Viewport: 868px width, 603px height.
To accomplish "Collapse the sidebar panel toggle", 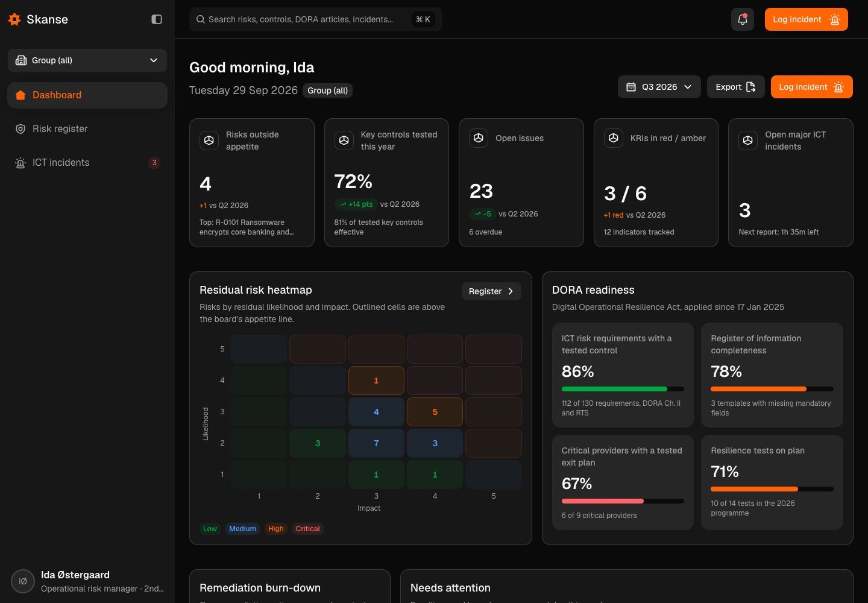I will tap(157, 19).
